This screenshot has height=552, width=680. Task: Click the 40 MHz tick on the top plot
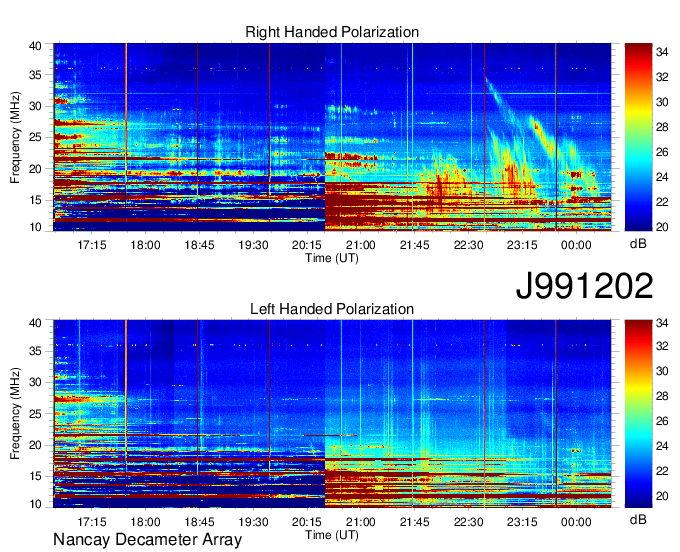[x=35, y=46]
